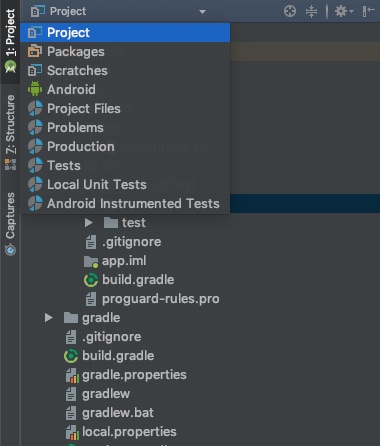Image resolution: width=380 pixels, height=446 pixels.
Task: Click the Packages folder icon
Action: (35, 51)
